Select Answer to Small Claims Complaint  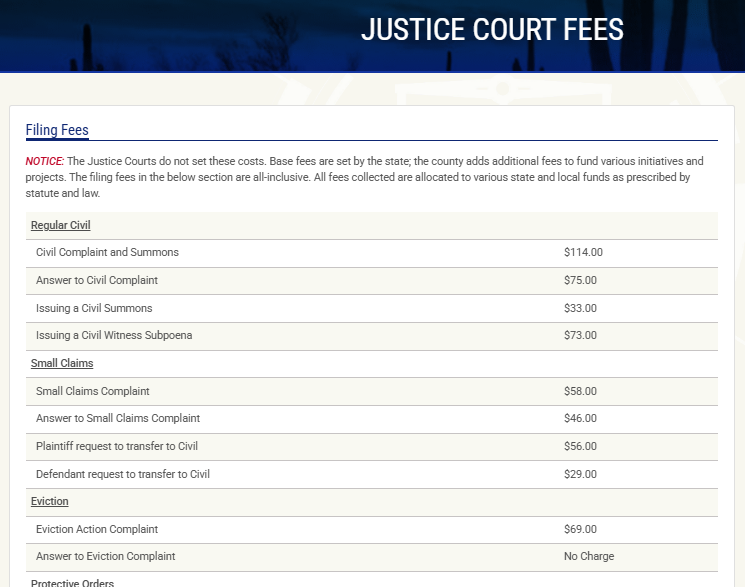click(x=118, y=418)
